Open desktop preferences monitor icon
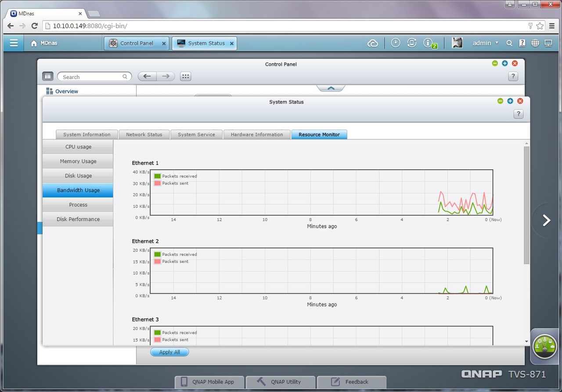This screenshot has width=562, height=392. 548,43
